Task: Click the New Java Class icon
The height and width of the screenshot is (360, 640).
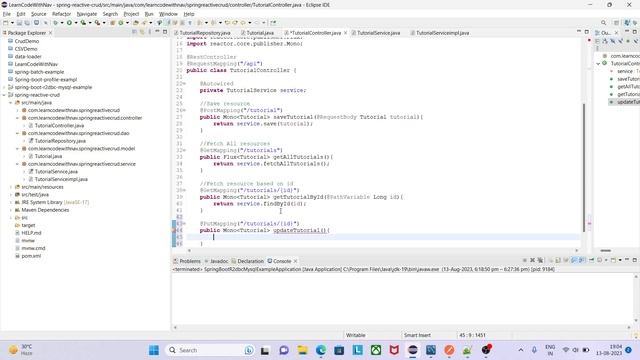Action: 121,23
